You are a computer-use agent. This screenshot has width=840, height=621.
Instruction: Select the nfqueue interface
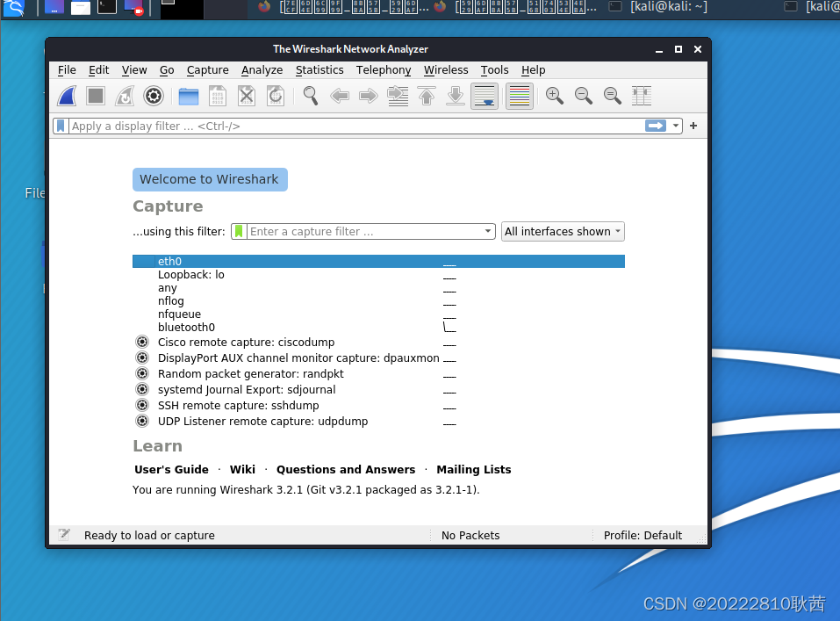378,314
